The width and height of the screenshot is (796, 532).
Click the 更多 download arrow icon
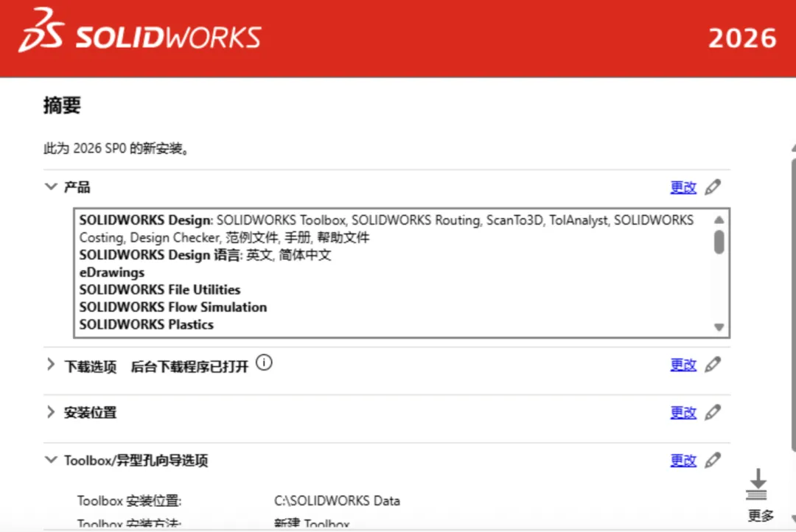758,485
